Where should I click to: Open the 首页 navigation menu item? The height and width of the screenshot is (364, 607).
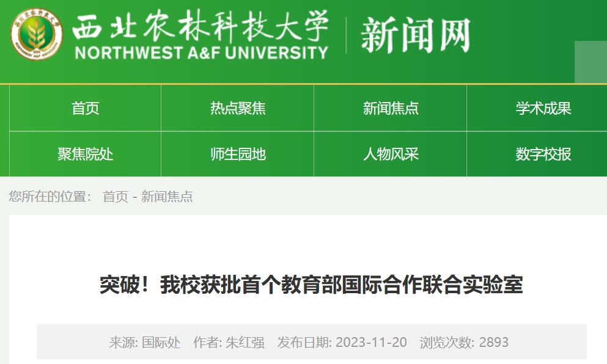point(86,109)
